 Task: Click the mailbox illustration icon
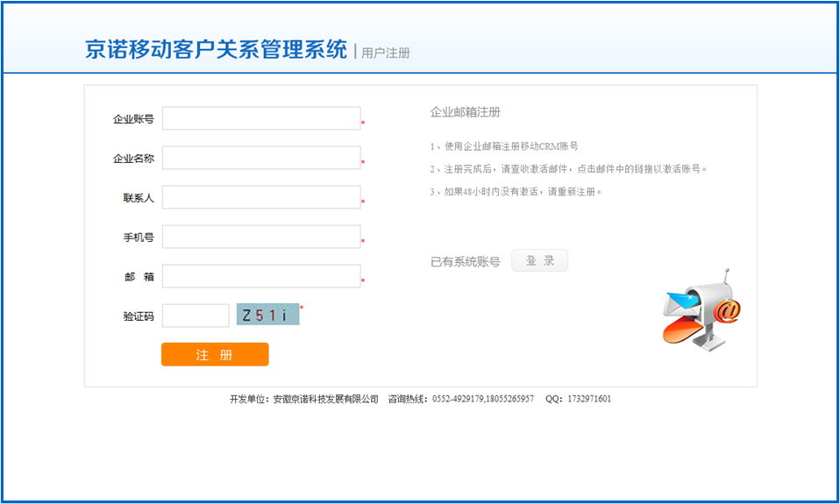click(x=702, y=310)
